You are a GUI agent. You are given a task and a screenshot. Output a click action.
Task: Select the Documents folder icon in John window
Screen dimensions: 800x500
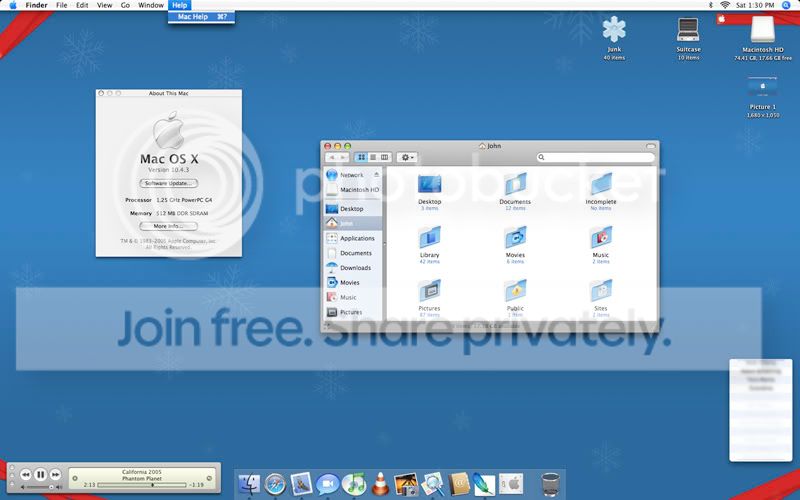pyautogui.click(x=515, y=184)
